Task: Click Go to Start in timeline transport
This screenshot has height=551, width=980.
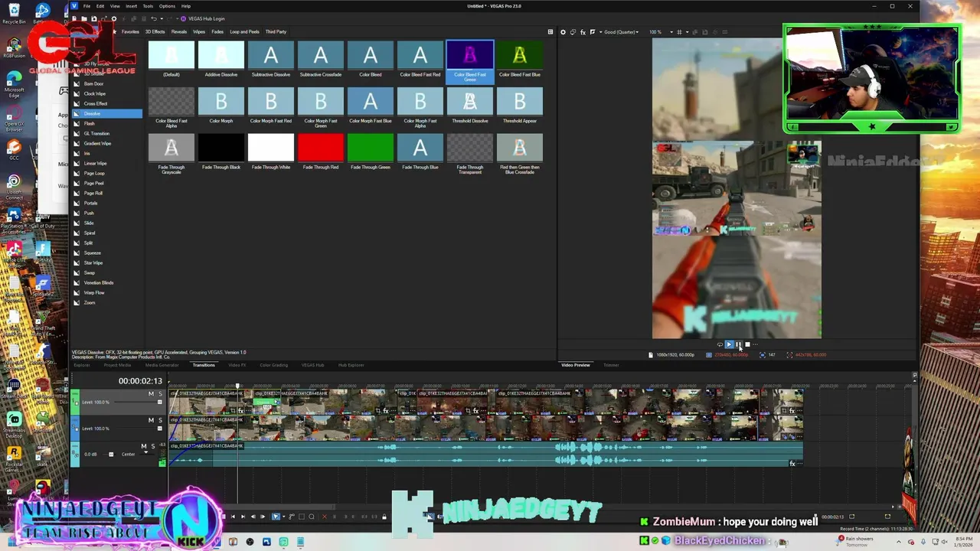Action: click(233, 517)
